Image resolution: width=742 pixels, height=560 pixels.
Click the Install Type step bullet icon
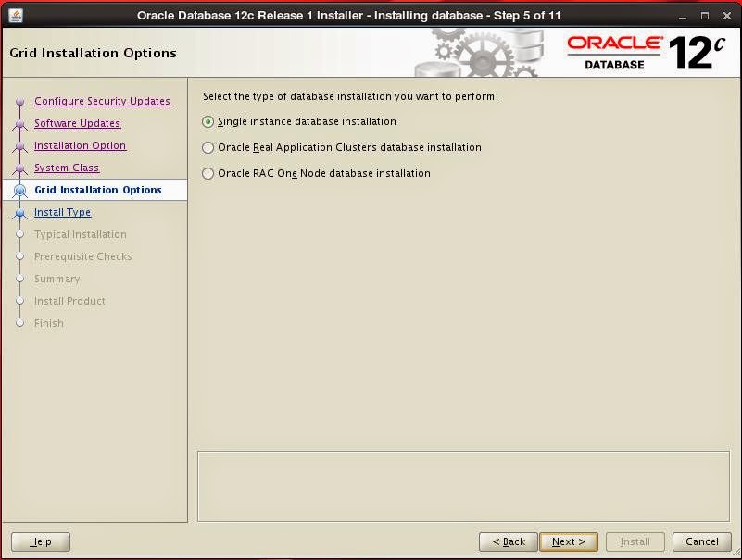click(19, 212)
